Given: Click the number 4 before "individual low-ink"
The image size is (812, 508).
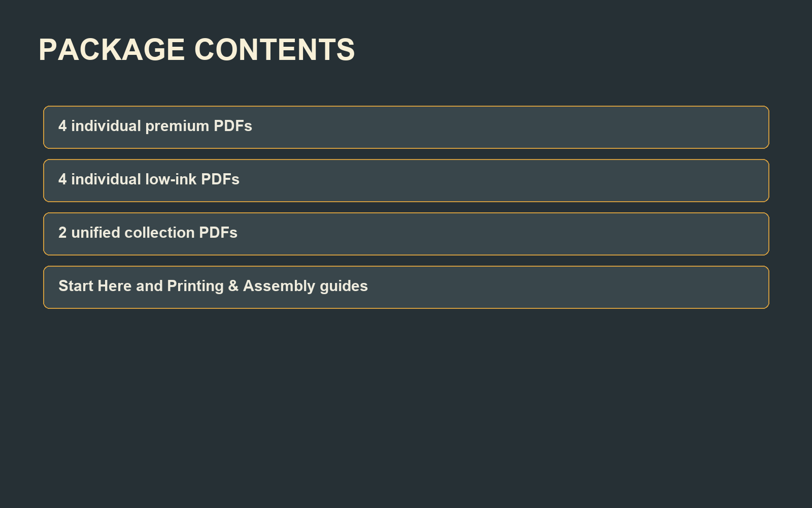Looking at the screenshot, I should 62,179.
